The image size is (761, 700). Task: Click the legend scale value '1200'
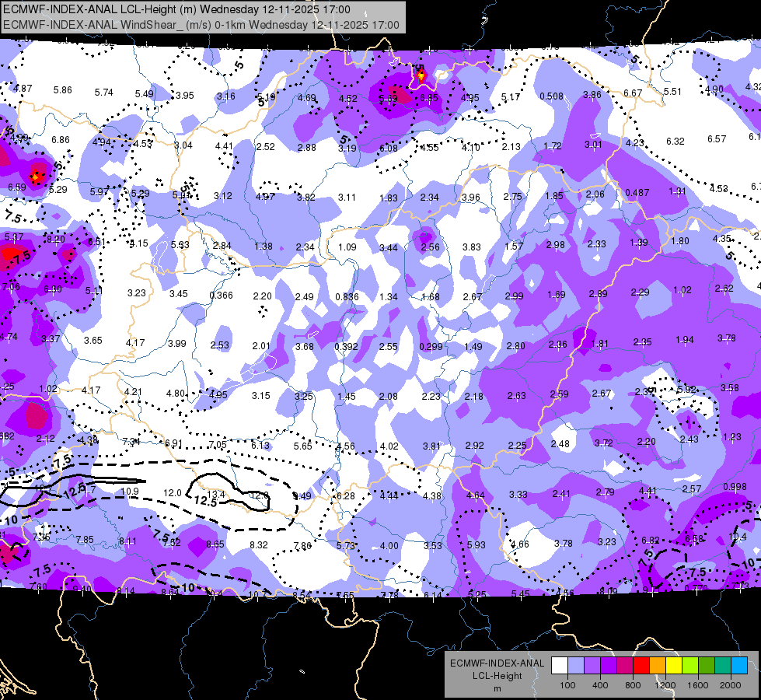point(665,685)
